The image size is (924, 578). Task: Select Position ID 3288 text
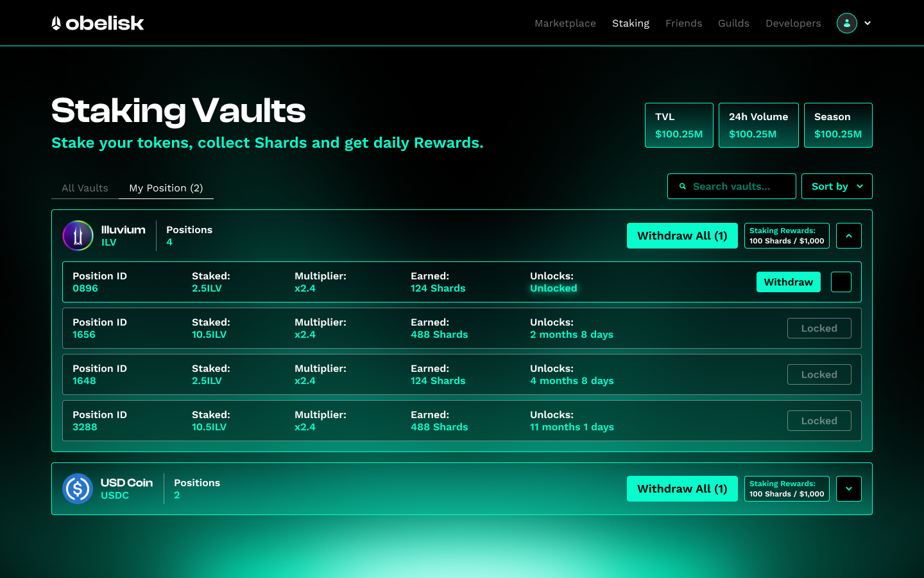point(99,421)
